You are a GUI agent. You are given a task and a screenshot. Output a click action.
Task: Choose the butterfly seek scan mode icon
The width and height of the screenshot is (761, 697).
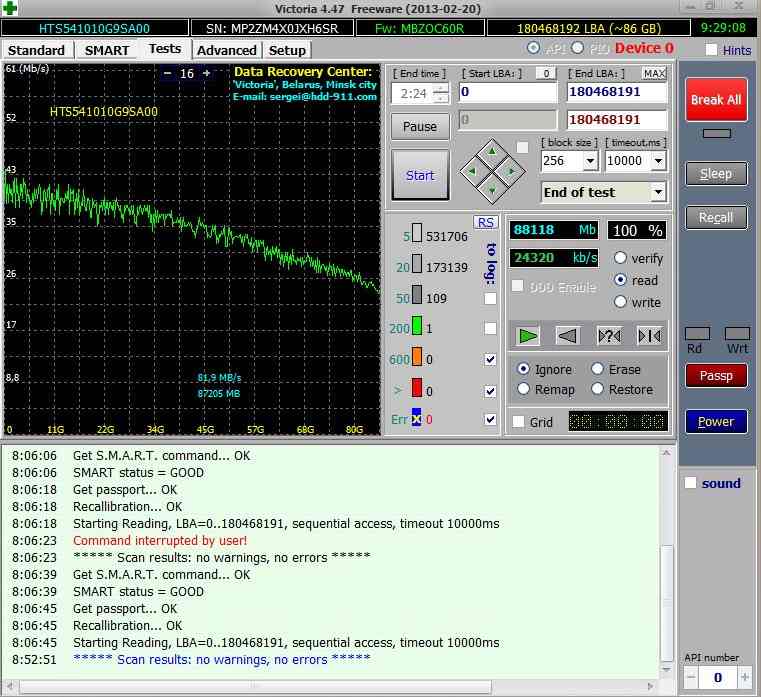[648, 335]
